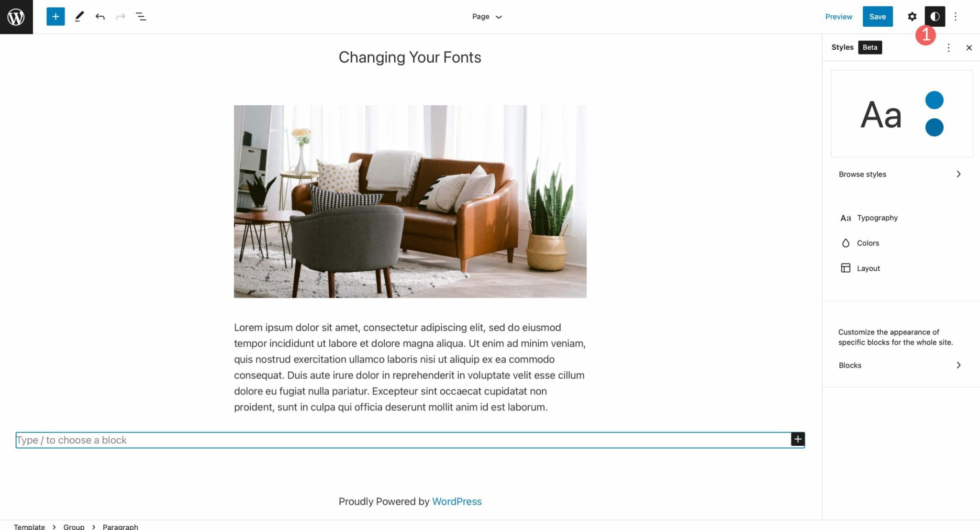The width and height of the screenshot is (980, 530).
Task: Click the Redo icon in toolbar
Action: pos(120,16)
